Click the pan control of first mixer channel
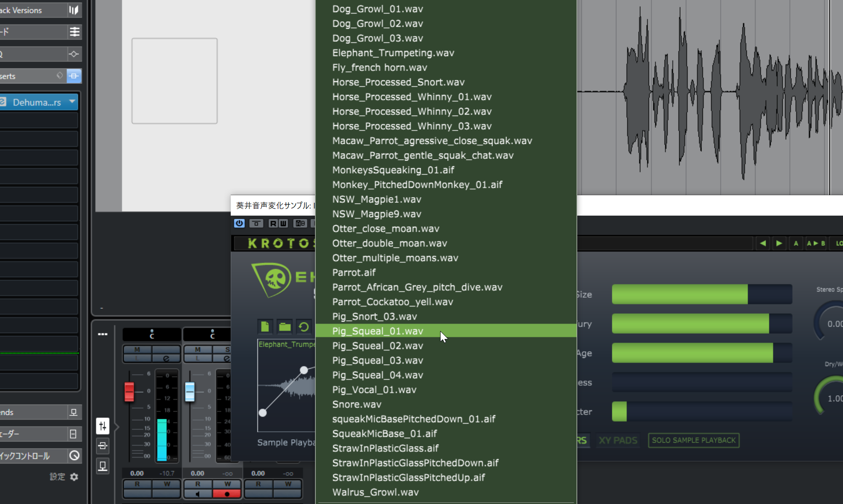Screen dimensions: 843x504 152,335
